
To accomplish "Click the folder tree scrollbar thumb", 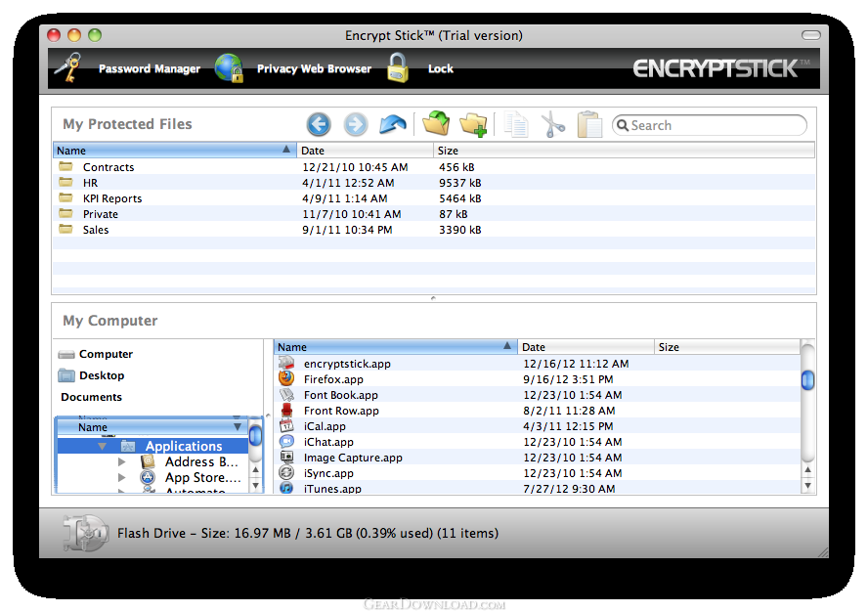I will click(255, 435).
